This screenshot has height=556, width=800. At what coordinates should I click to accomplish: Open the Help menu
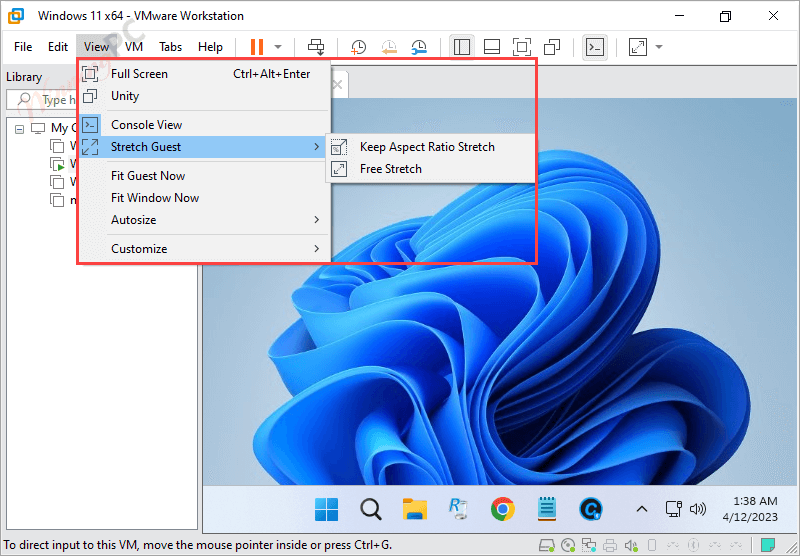pyautogui.click(x=210, y=47)
